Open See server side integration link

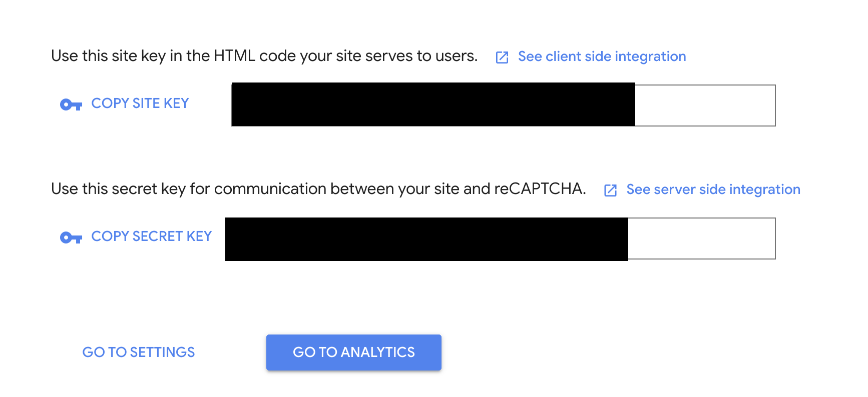coord(713,189)
